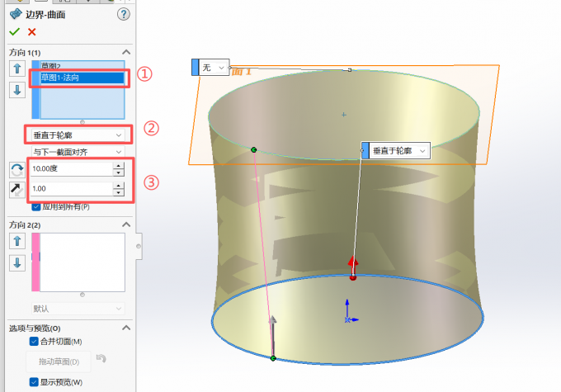Increase draft angle with up spinner
561x392 pixels.
click(x=119, y=165)
